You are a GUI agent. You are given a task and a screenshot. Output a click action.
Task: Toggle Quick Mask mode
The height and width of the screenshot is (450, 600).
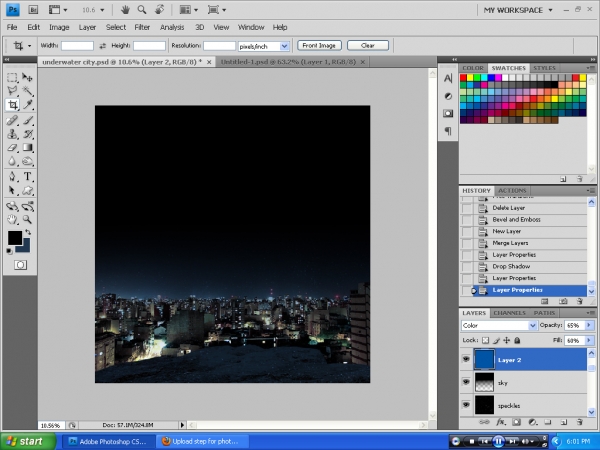(x=20, y=265)
